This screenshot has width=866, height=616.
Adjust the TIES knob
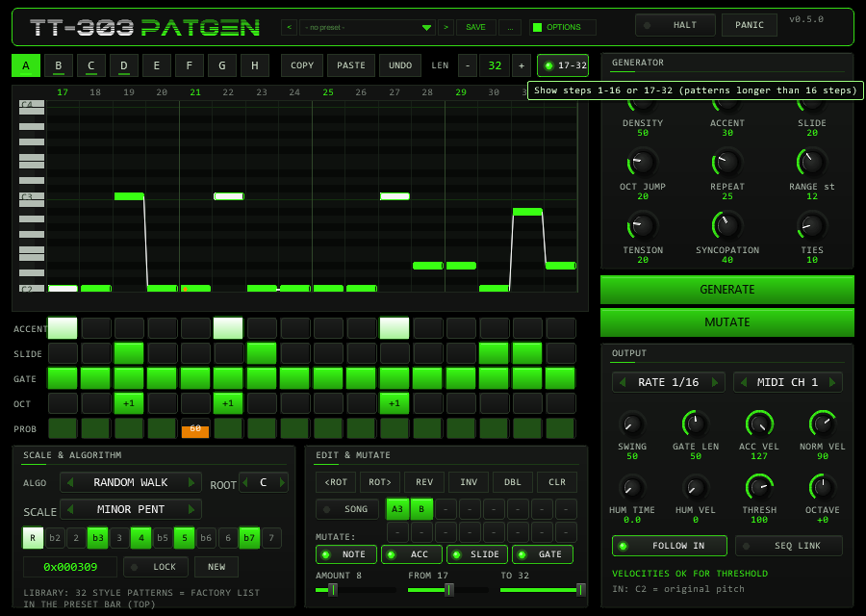(x=811, y=226)
